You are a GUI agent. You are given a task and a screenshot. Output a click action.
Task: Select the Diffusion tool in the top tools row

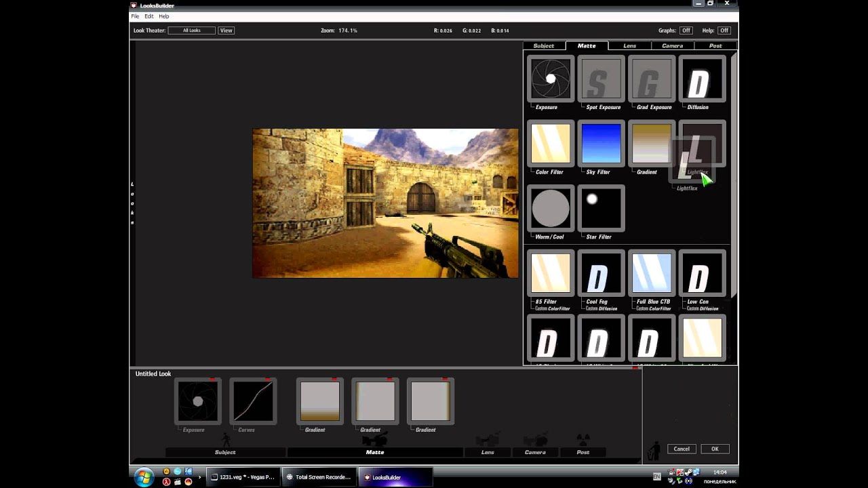[702, 79]
